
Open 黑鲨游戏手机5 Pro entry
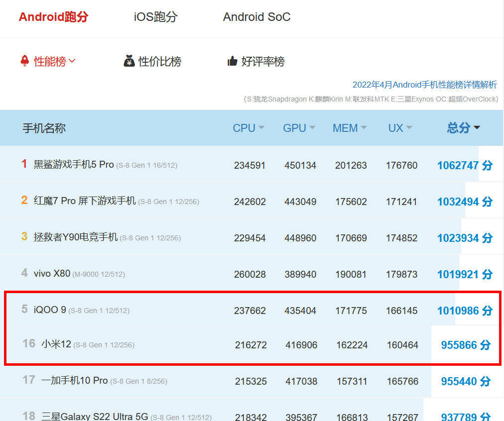[x=74, y=164]
